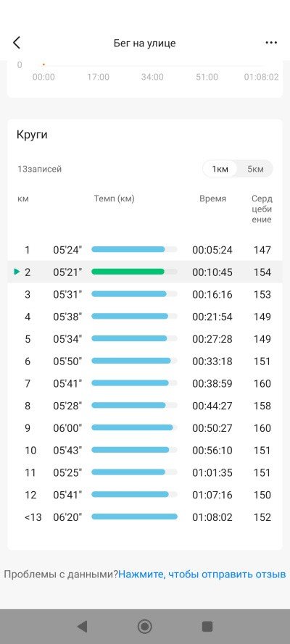Select lap 9 with 06'00" pace
This screenshot has width=290, height=644.
point(144,428)
